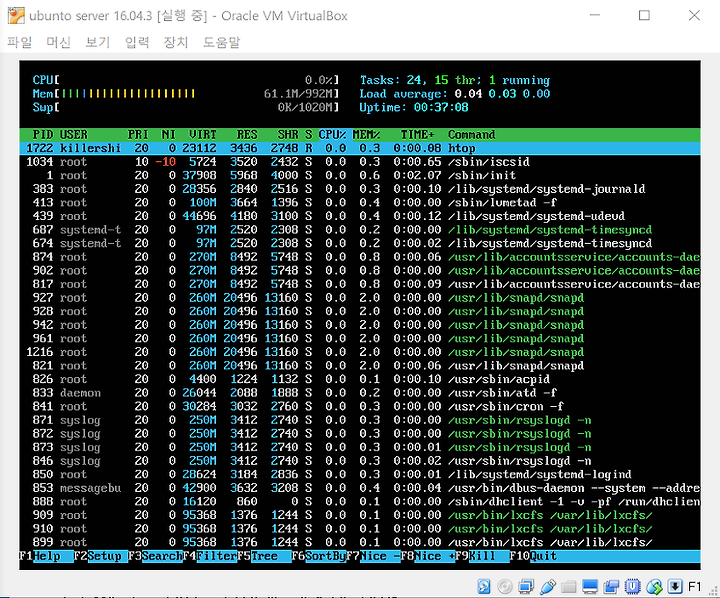This screenshot has width=720, height=598.
Task: Click the mouse integration status icon
Action: [x=654, y=587]
